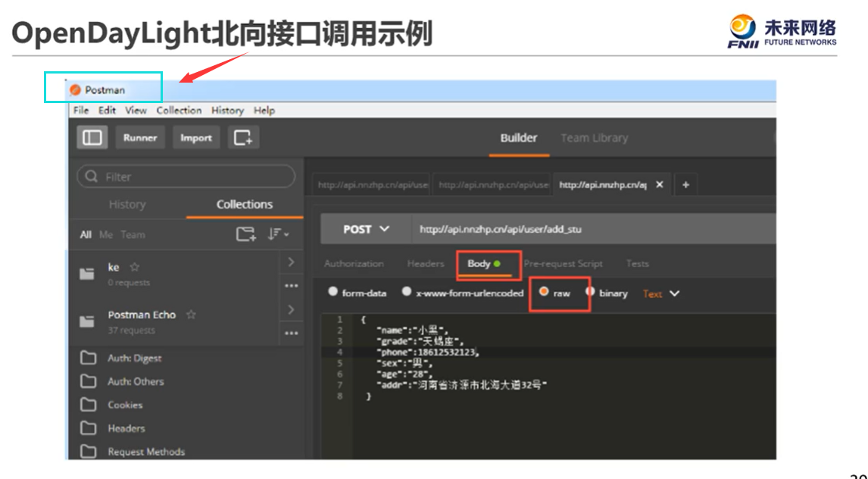
Task: Open the Headers folder icon
Action: 88,428
